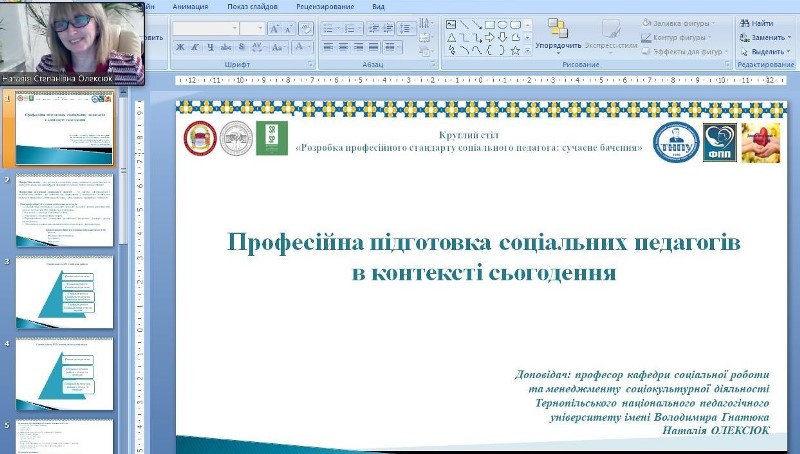The height and width of the screenshot is (454, 800).
Task: Click the Increase Indent icon
Action: pos(388,29)
